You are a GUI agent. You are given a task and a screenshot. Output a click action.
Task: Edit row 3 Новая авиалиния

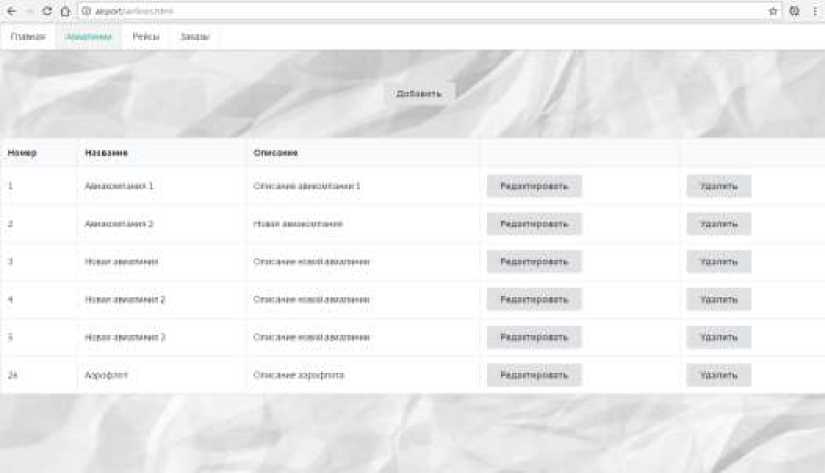tap(534, 262)
